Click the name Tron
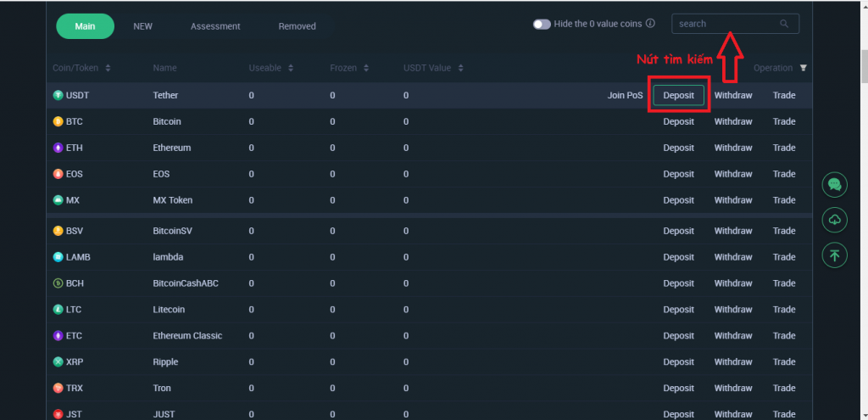The image size is (868, 420). pyautogui.click(x=162, y=389)
